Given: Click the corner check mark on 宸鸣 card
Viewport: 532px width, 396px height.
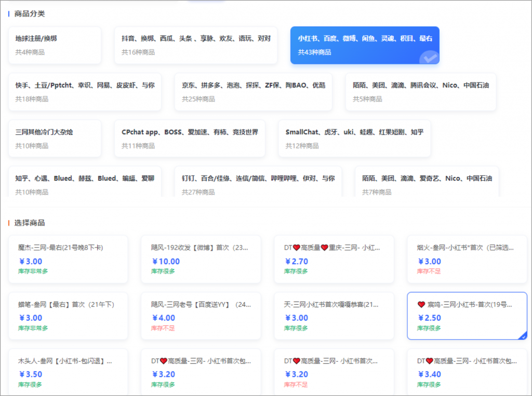Looking at the screenshot, I should pyautogui.click(x=523, y=336).
